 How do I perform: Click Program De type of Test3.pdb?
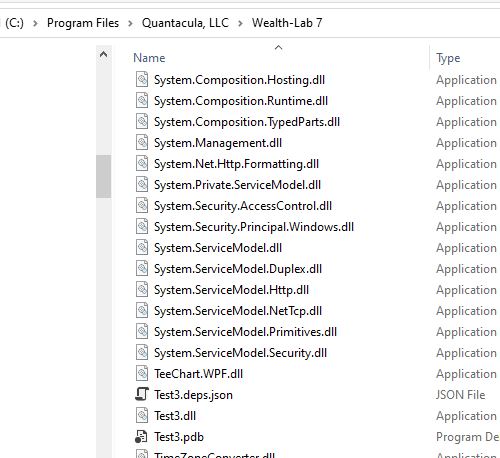click(467, 437)
